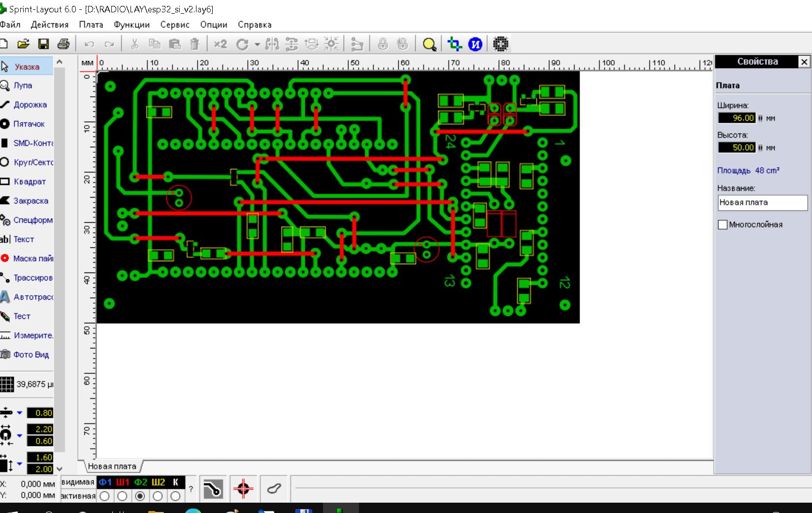This screenshot has width=812, height=513.
Task: Click the Название text field
Action: [762, 203]
